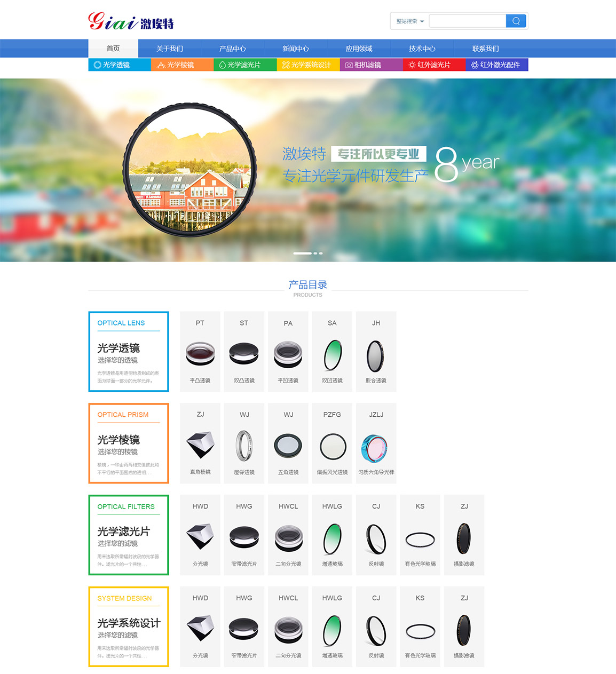Viewport: 616px width, 674px height.
Task: Switch to the second banner slide dot
Action: pos(315,253)
